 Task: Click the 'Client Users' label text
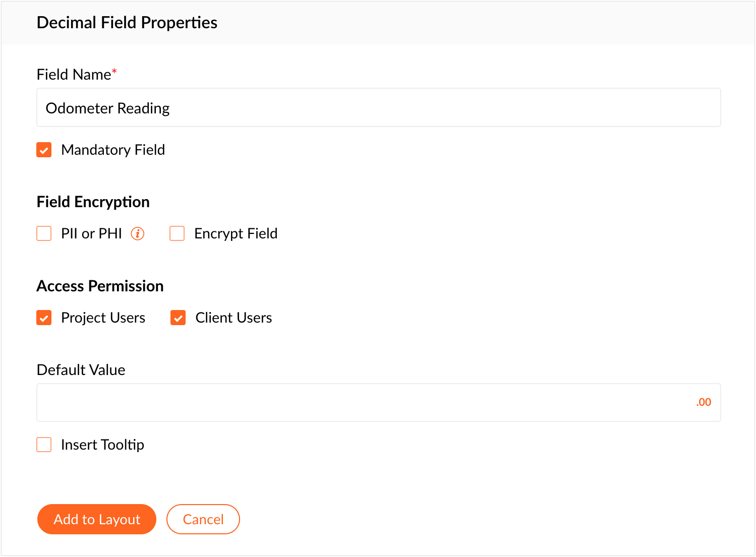click(x=234, y=318)
